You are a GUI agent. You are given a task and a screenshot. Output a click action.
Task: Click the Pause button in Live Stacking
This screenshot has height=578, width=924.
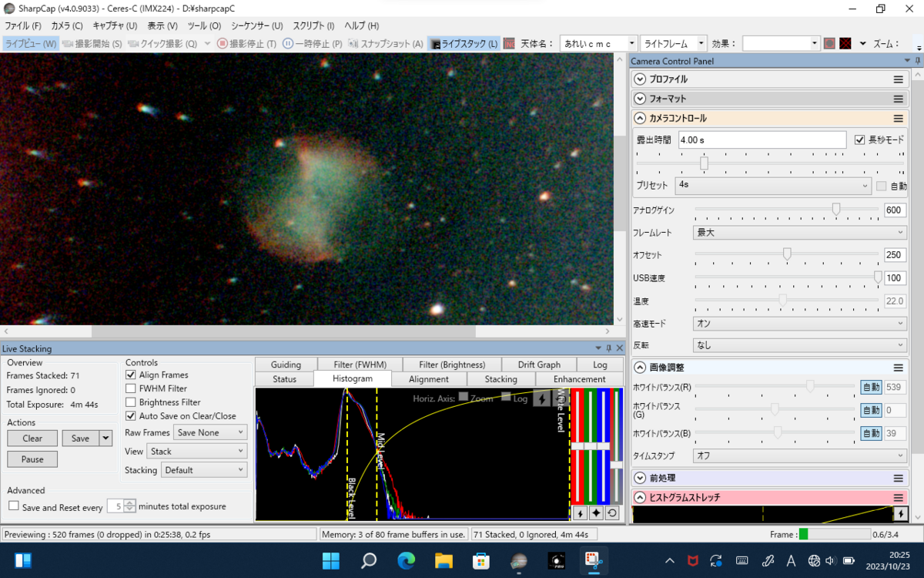point(32,459)
